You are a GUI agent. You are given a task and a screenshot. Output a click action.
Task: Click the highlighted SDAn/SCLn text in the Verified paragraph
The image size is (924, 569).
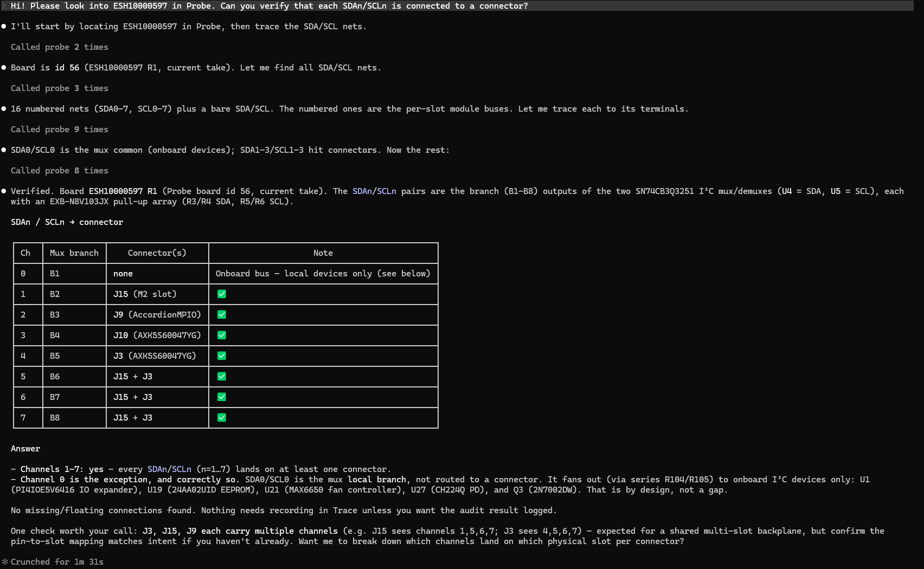374,191
